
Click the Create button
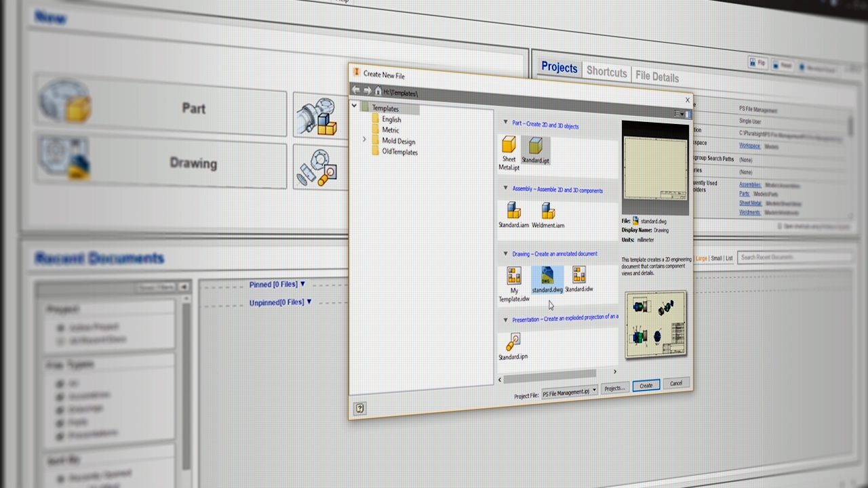coord(646,386)
